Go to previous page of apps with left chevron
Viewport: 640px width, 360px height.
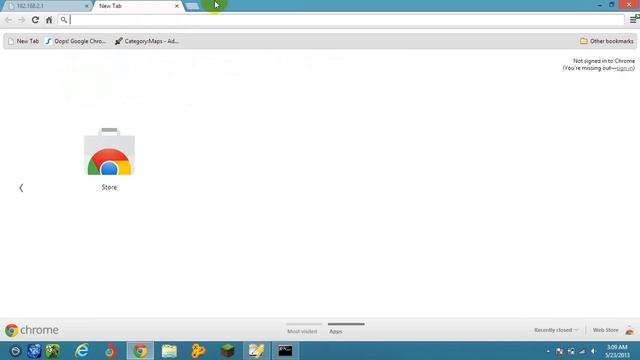21,188
